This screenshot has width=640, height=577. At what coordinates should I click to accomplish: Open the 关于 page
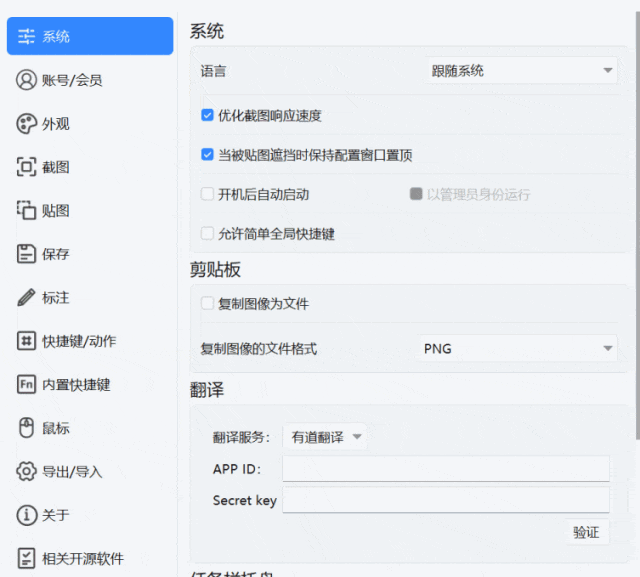click(90, 515)
